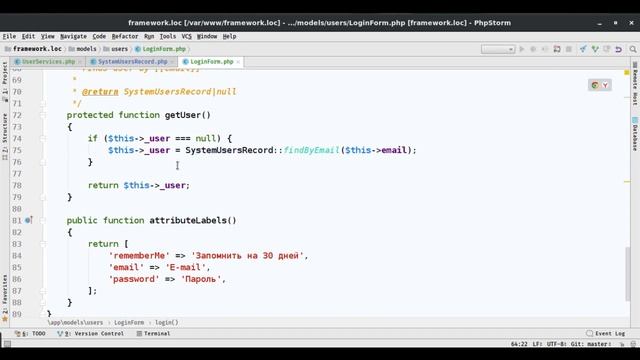Image resolution: width=640 pixels, height=360 pixels.
Task: Click the UTF-8 encoding status item
Action: point(556,344)
